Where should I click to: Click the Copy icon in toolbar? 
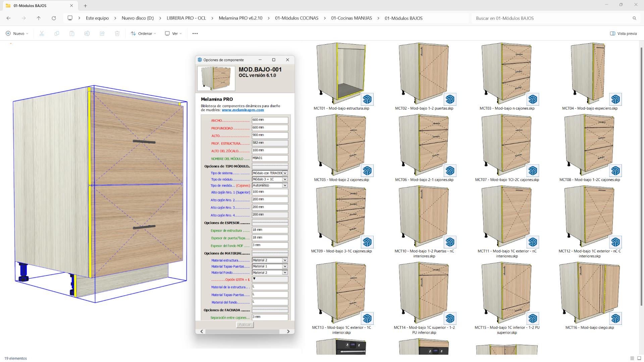pyautogui.click(x=57, y=34)
